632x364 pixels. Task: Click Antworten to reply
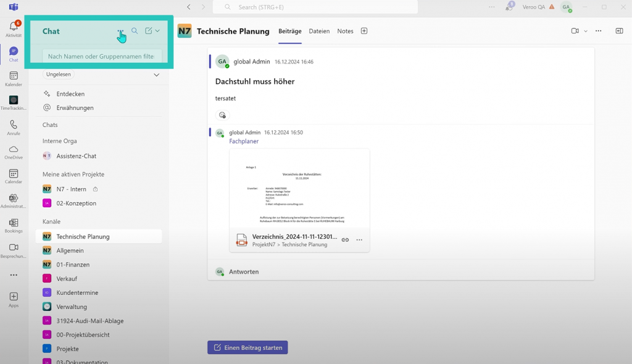coord(244,271)
